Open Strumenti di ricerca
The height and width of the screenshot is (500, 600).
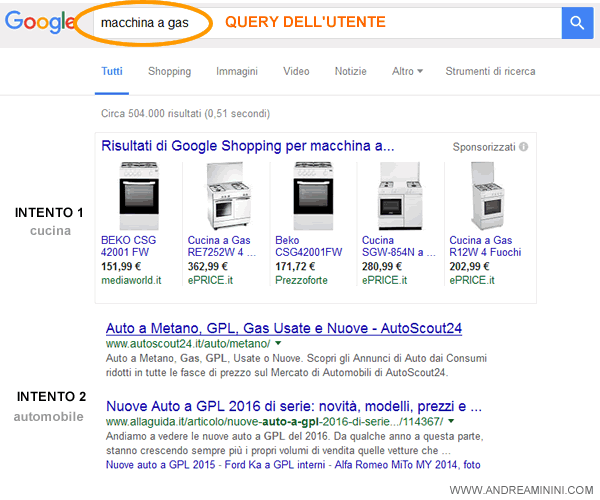point(490,71)
